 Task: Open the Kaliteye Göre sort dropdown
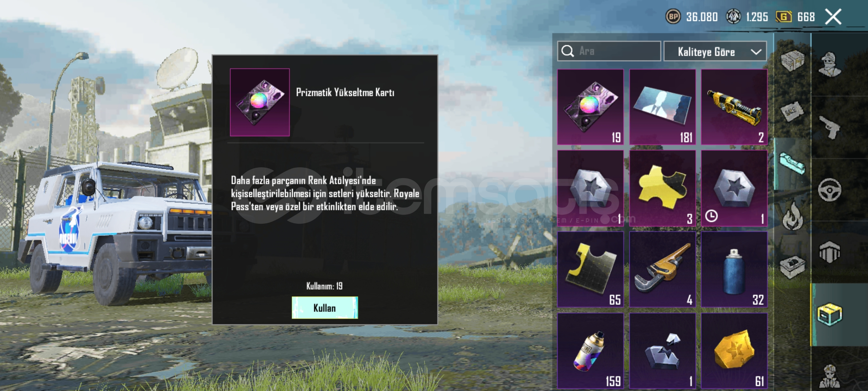tap(715, 51)
